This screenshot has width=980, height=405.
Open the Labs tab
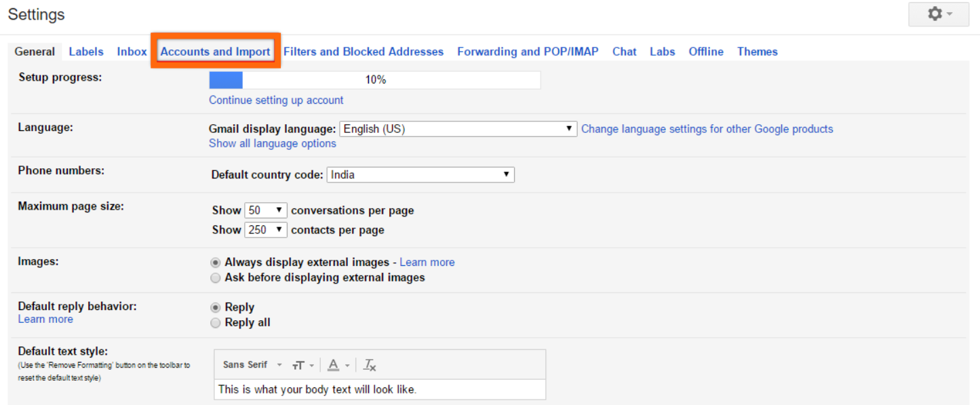[x=663, y=52]
